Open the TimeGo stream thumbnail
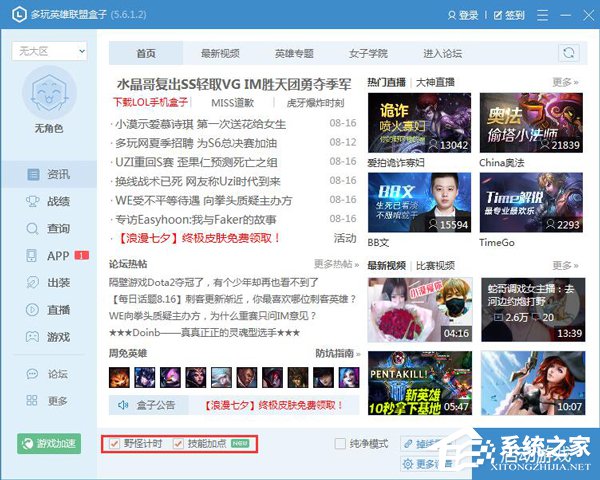The width and height of the screenshot is (600, 480). point(532,202)
